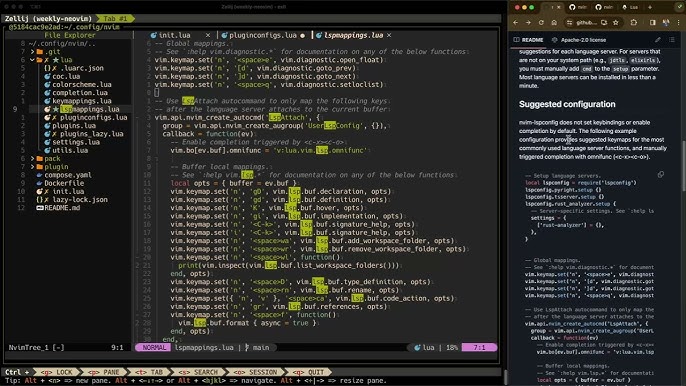Select Zellij Tab #1
Screen dimensions: 686x386
tap(115, 19)
